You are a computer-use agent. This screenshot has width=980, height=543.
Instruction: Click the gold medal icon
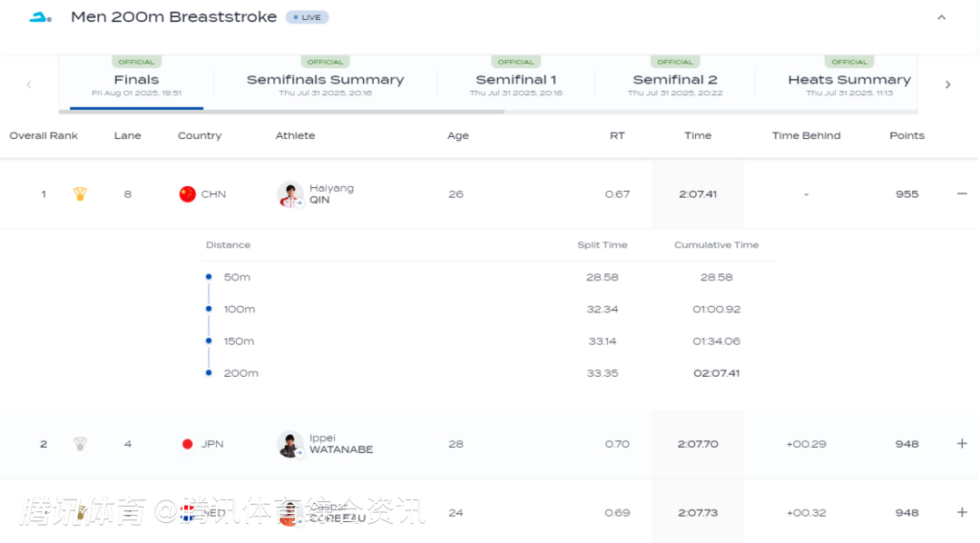click(x=80, y=194)
